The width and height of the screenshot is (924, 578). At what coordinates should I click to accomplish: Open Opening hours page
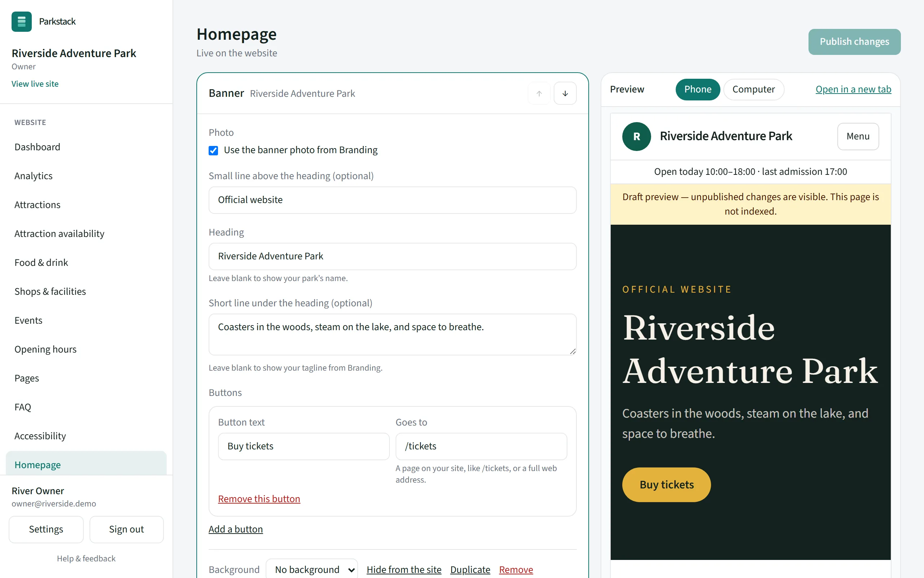coord(86,349)
